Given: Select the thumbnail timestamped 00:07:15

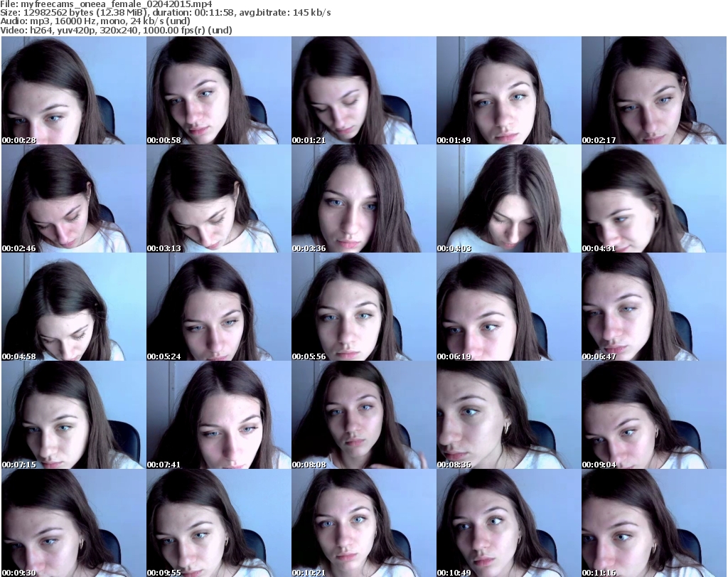Looking at the screenshot, I should (74, 415).
